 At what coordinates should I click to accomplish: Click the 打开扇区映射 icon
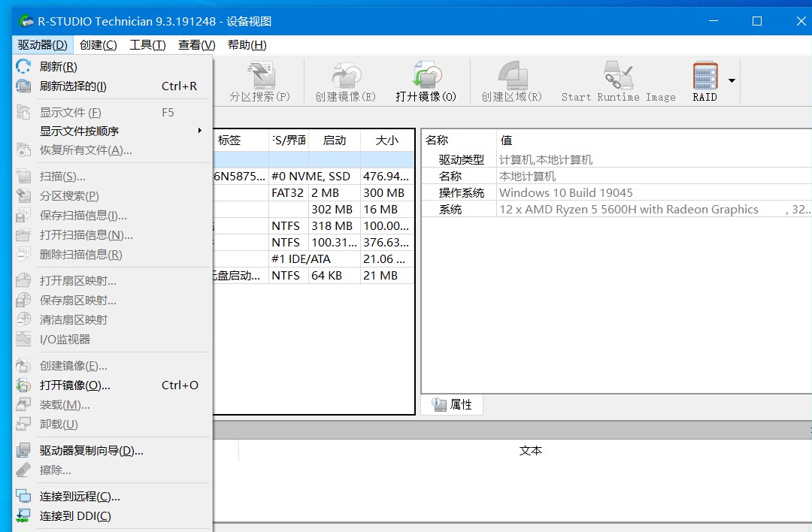[x=23, y=280]
